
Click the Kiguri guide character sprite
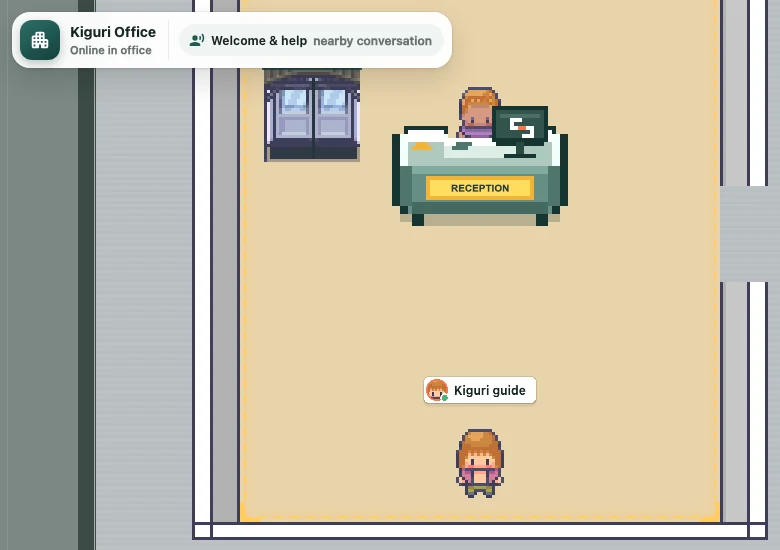(x=480, y=463)
